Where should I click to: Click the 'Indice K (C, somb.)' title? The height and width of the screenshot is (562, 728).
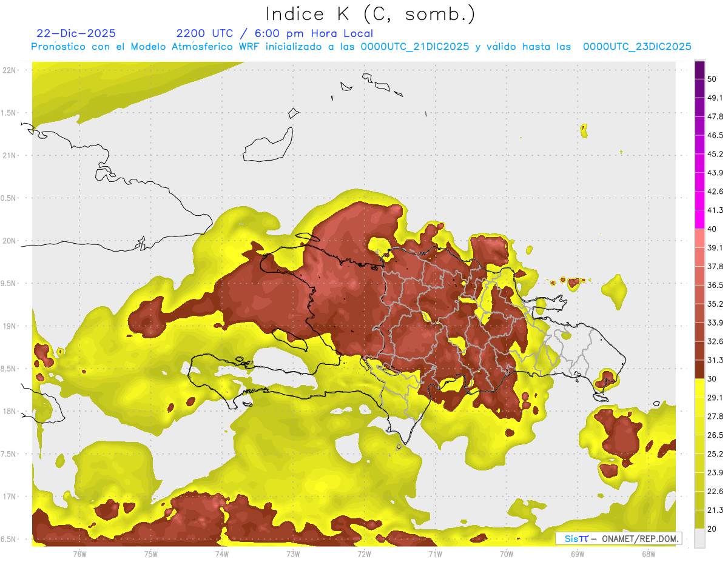(x=370, y=15)
